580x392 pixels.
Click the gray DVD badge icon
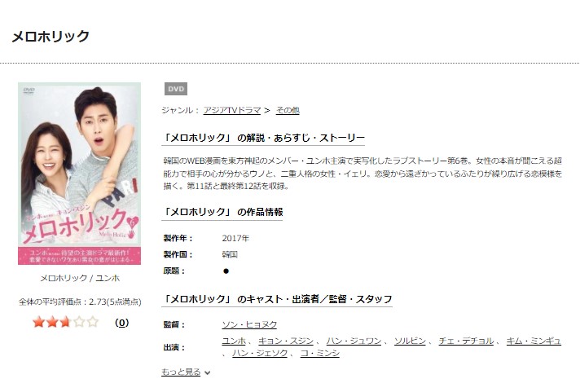click(x=176, y=89)
